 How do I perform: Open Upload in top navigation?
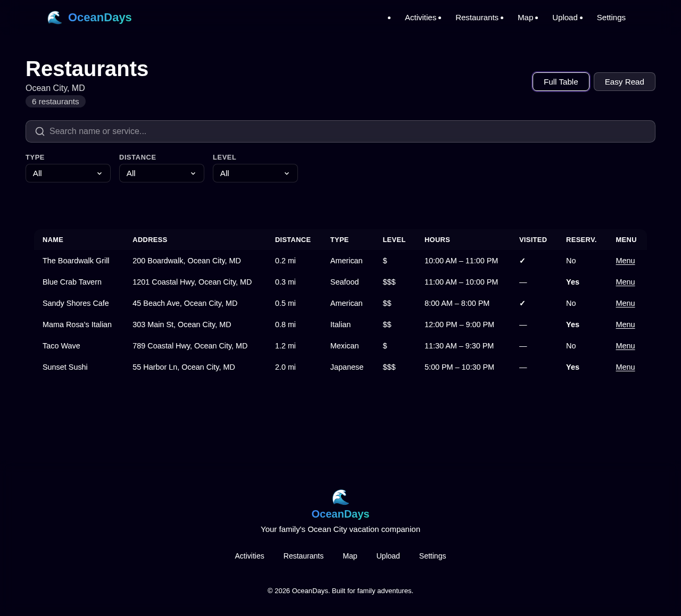(x=565, y=18)
